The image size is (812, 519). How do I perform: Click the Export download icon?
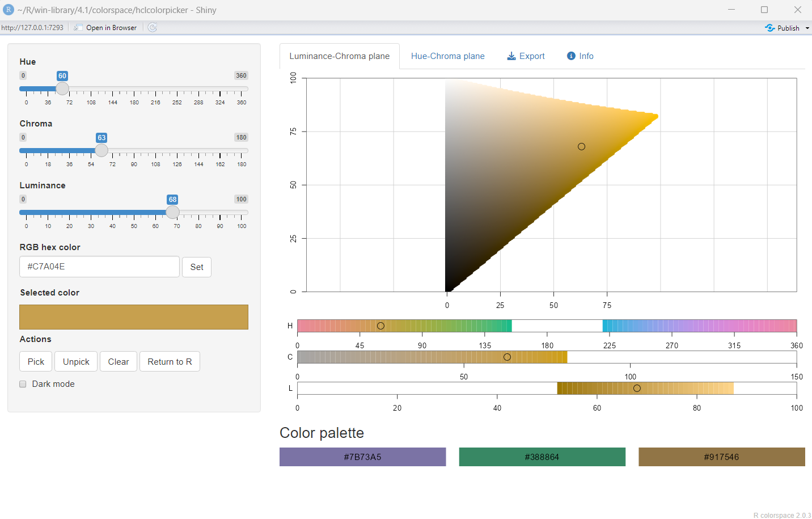coord(511,56)
